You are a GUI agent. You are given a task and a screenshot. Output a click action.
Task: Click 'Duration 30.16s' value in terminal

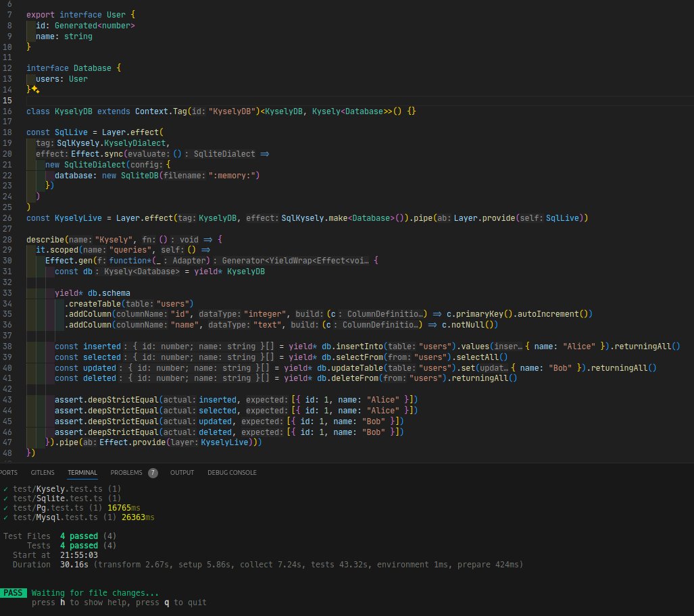point(74,565)
